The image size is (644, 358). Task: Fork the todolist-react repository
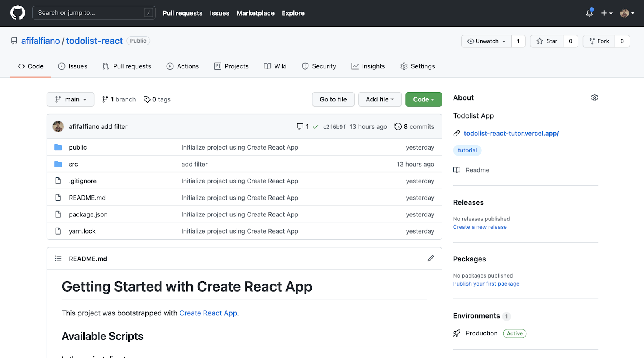click(x=599, y=41)
